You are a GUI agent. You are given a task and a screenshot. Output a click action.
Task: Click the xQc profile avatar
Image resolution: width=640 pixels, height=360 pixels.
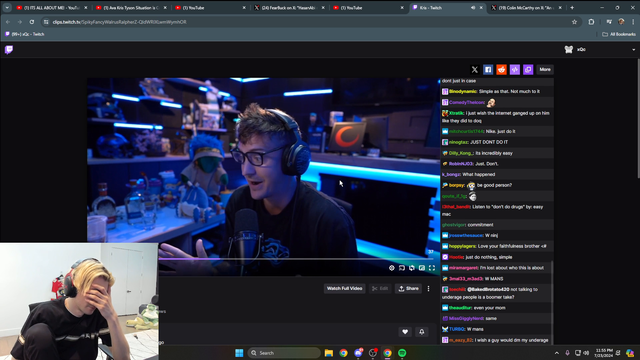pyautogui.click(x=569, y=49)
